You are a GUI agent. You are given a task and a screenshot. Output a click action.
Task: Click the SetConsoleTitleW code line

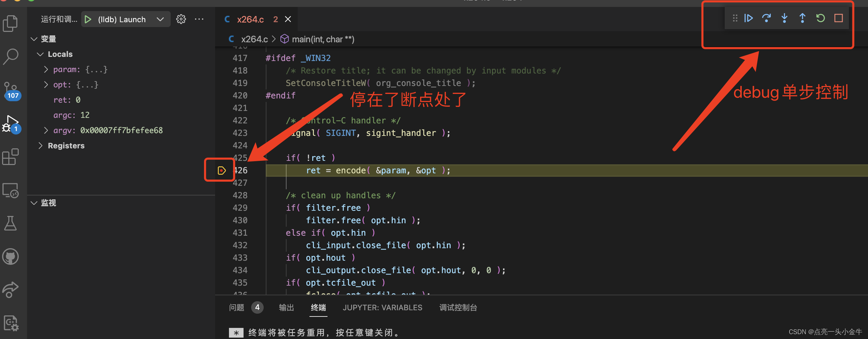381,83
